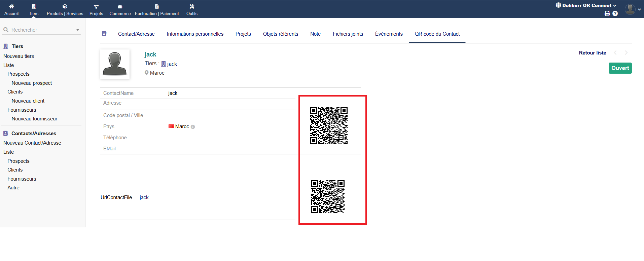Click the help question mark icon

[x=615, y=13]
